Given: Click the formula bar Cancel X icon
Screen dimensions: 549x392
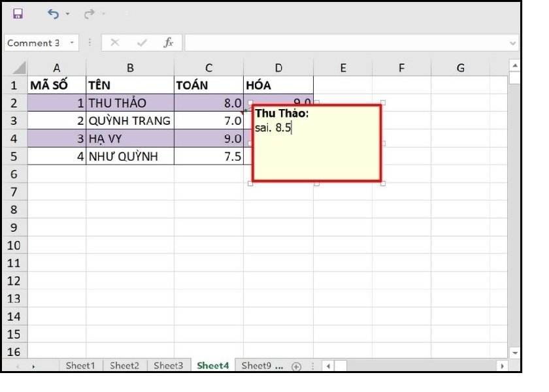Looking at the screenshot, I should (115, 42).
